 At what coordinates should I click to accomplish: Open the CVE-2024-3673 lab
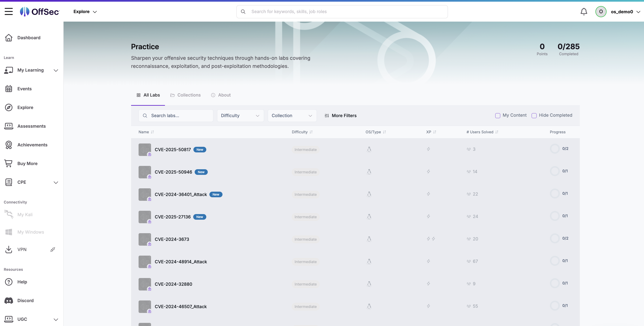click(x=172, y=239)
